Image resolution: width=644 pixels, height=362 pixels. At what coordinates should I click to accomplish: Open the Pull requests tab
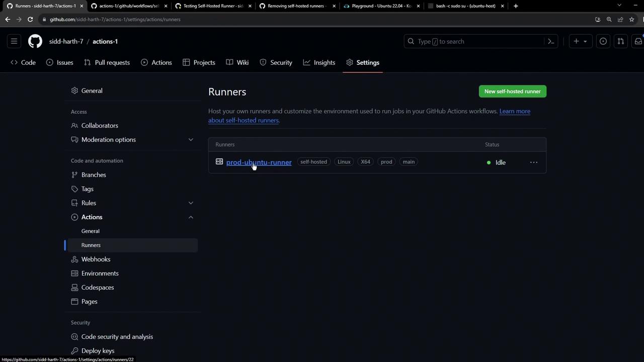(107, 62)
